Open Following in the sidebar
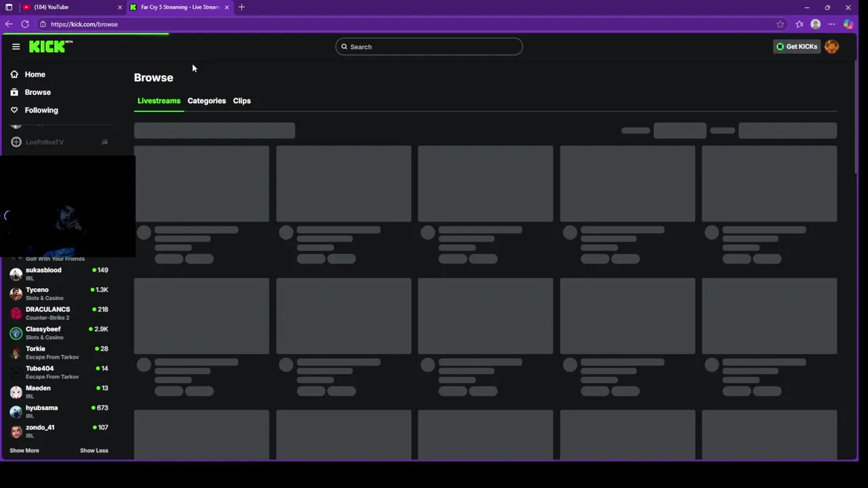 [x=41, y=110]
